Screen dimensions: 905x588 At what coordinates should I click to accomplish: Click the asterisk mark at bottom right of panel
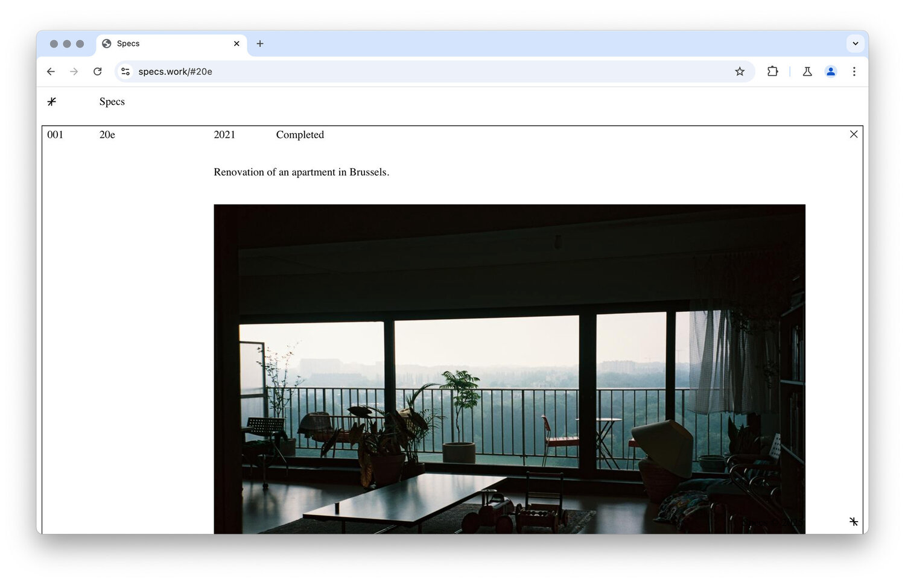point(854,521)
